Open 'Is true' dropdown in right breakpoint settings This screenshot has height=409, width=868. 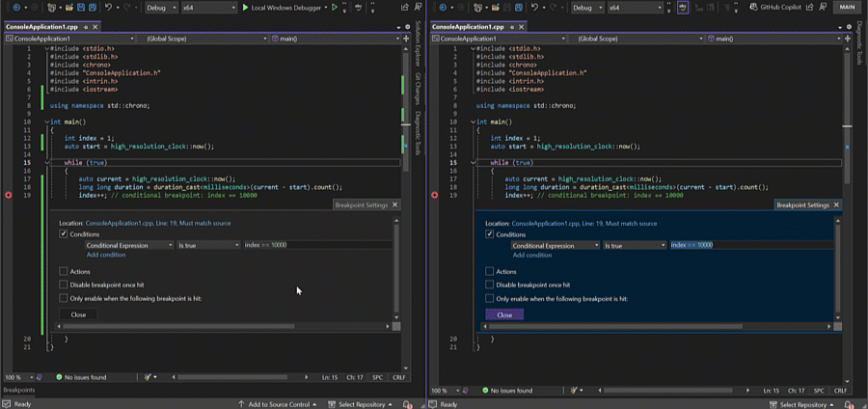(x=636, y=245)
